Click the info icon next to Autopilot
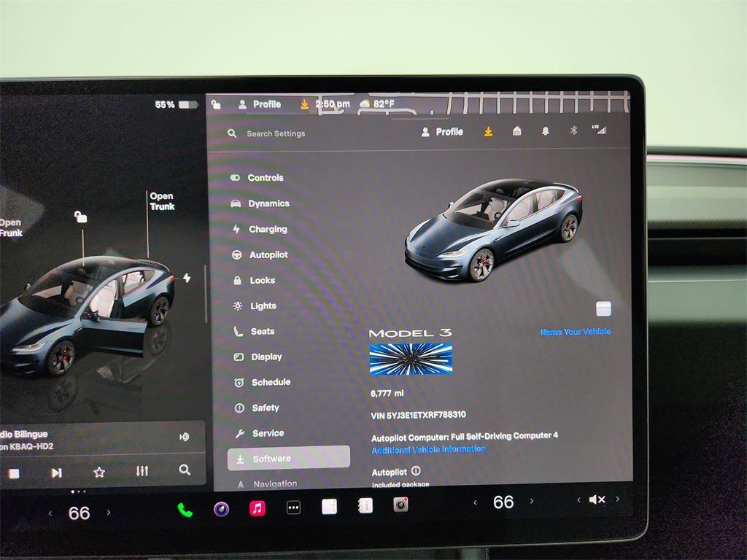 tap(416, 470)
